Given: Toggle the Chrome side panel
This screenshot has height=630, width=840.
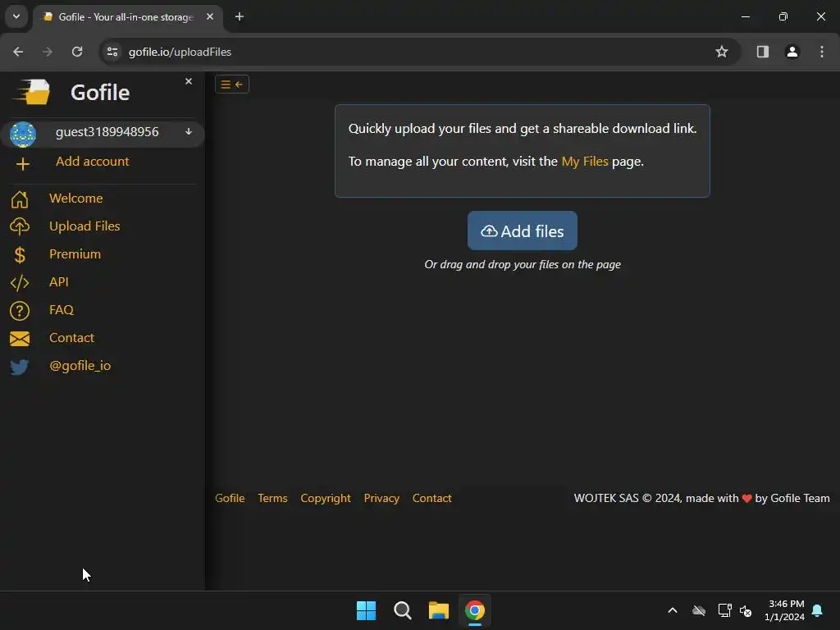Looking at the screenshot, I should click(x=763, y=52).
